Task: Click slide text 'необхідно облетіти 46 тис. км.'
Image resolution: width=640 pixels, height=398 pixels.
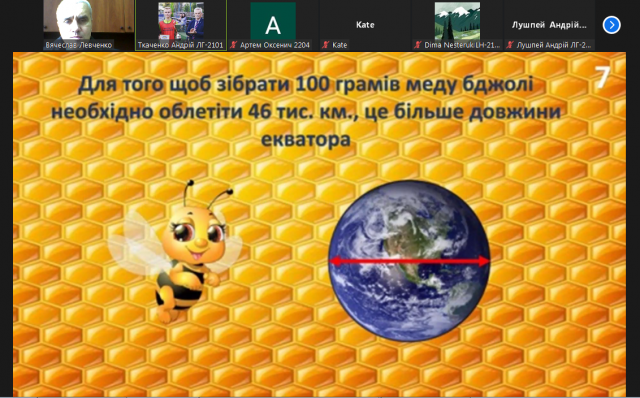Action: (x=204, y=112)
